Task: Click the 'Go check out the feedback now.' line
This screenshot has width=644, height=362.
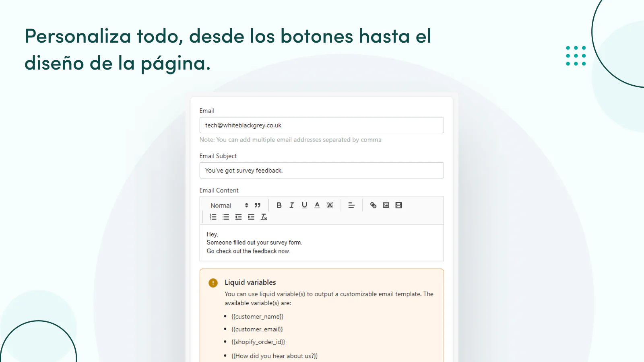Action: pyautogui.click(x=248, y=251)
